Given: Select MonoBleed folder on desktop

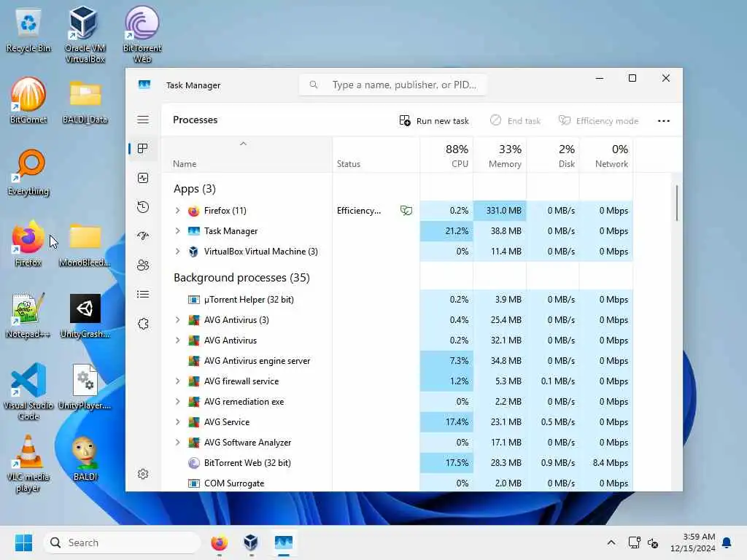Looking at the screenshot, I should point(85,245).
